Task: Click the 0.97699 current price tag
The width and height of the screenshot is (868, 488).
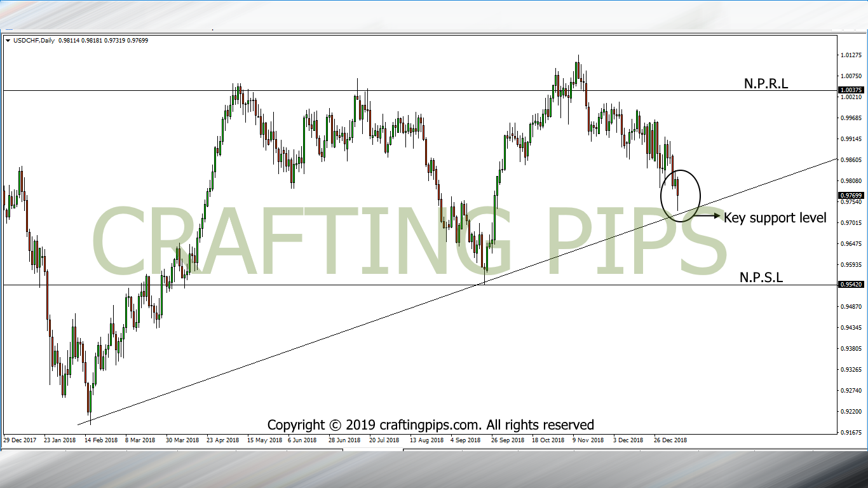Action: pos(850,196)
